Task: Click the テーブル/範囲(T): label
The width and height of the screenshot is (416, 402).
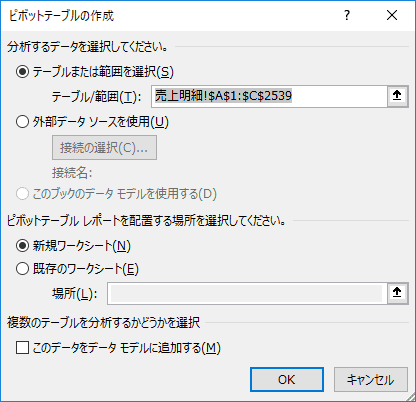Action: pyautogui.click(x=96, y=97)
